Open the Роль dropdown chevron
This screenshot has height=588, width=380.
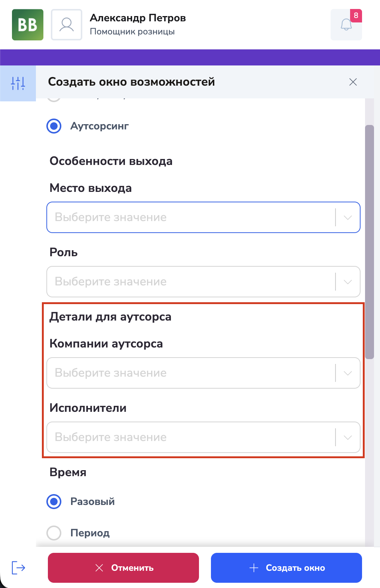(x=348, y=282)
